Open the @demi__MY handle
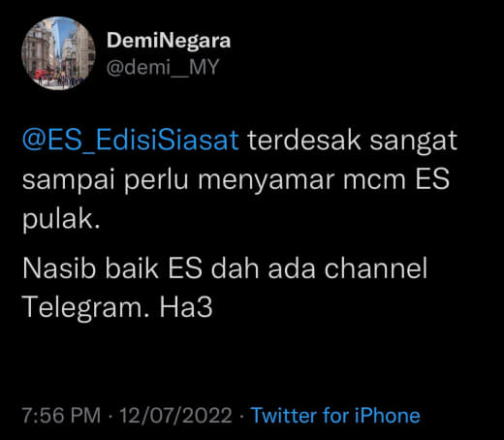The width and height of the screenshot is (504, 440). [x=163, y=67]
